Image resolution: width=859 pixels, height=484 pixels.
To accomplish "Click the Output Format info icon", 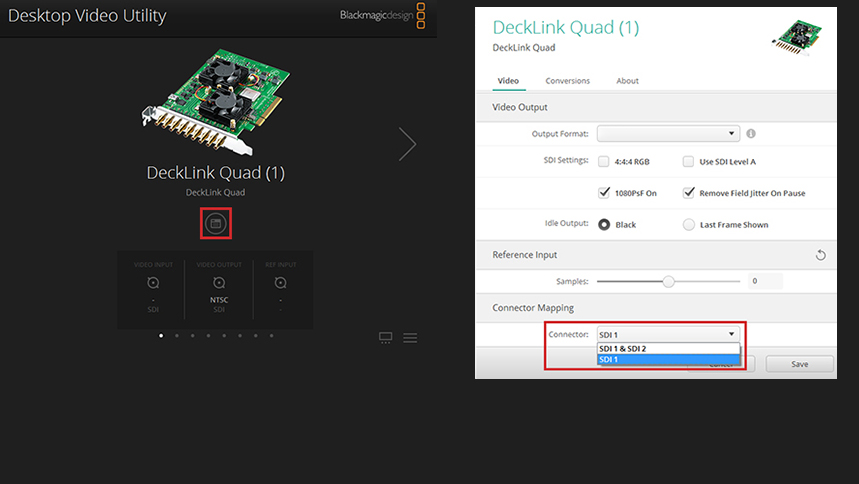I will coord(751,134).
